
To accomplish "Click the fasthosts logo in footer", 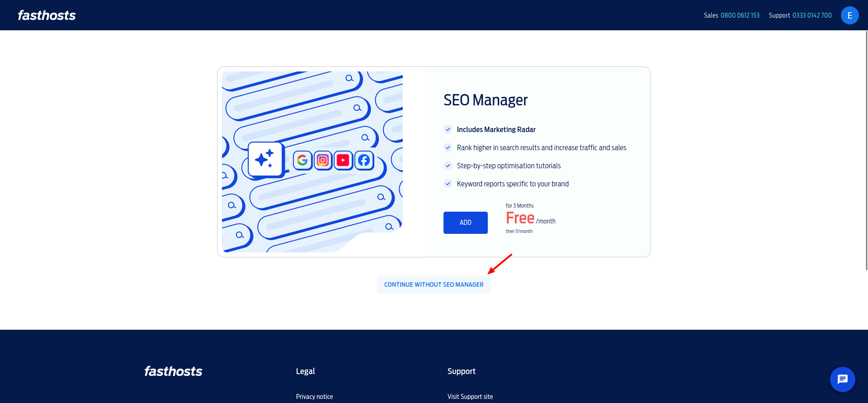I will pyautogui.click(x=173, y=371).
